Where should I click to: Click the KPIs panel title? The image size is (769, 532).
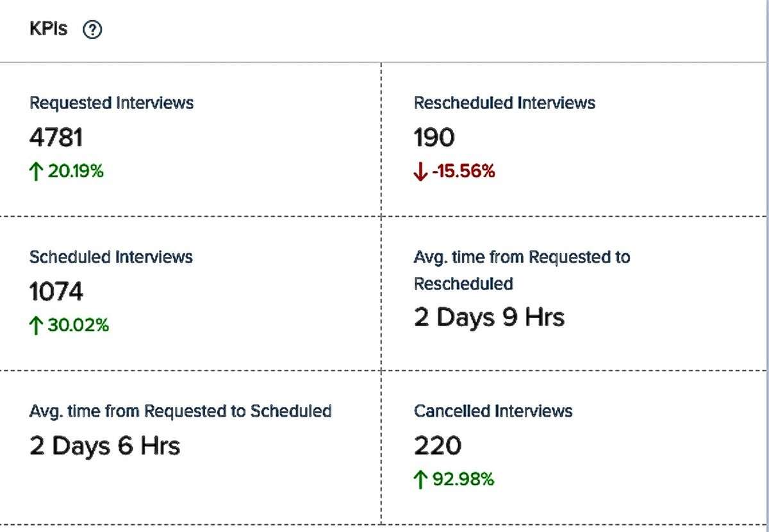coord(48,29)
